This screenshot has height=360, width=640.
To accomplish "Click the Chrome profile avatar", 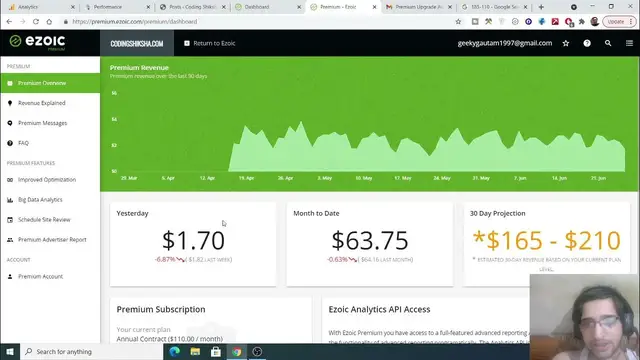I will pos(595,21).
